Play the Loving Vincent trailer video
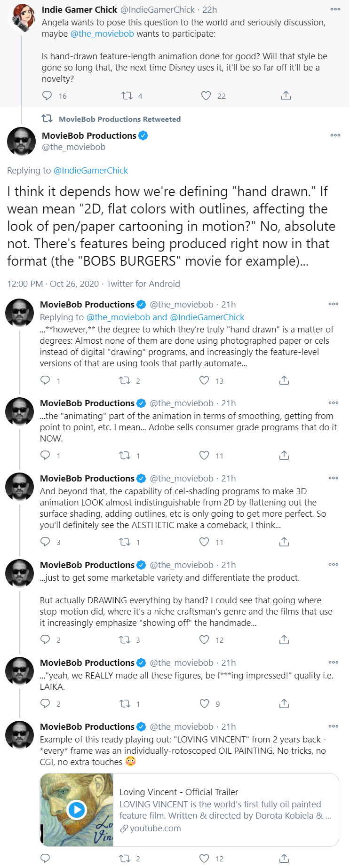This screenshot has width=350, height=868. [77, 810]
